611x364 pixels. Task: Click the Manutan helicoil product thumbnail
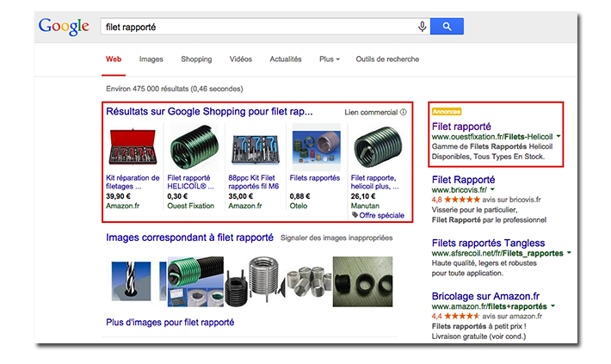click(378, 147)
